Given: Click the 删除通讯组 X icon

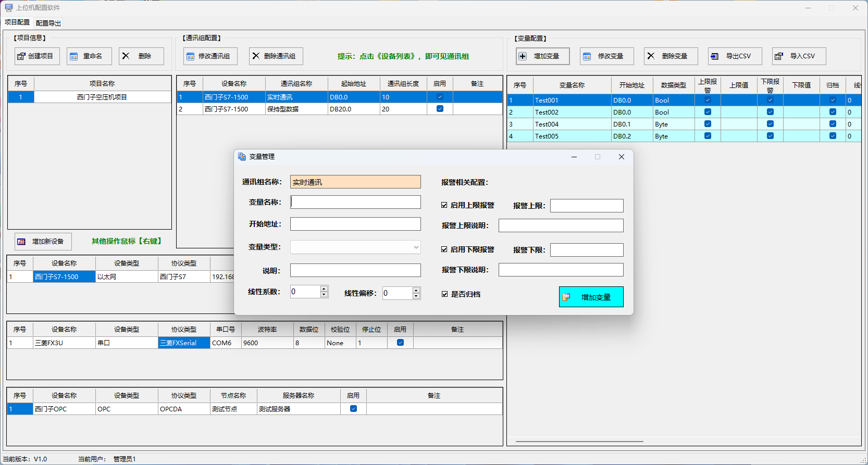Looking at the screenshot, I should click(x=256, y=56).
